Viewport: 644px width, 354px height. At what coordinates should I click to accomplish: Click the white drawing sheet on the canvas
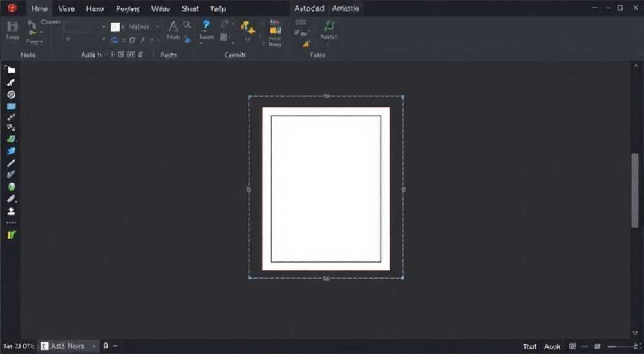326,189
